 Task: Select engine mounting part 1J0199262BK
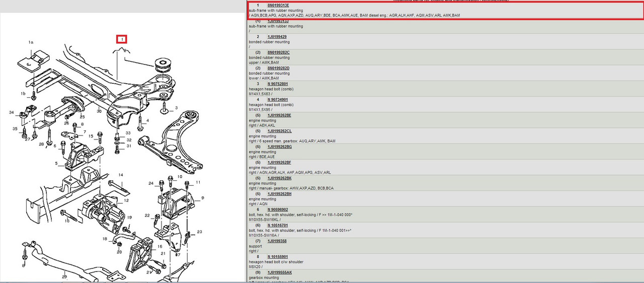(279, 178)
